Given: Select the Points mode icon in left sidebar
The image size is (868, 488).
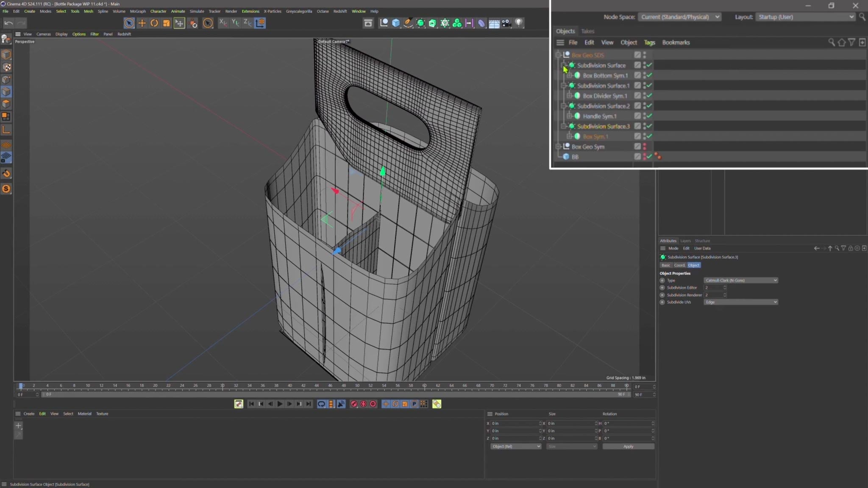Looking at the screenshot, I should pyautogui.click(x=7, y=79).
